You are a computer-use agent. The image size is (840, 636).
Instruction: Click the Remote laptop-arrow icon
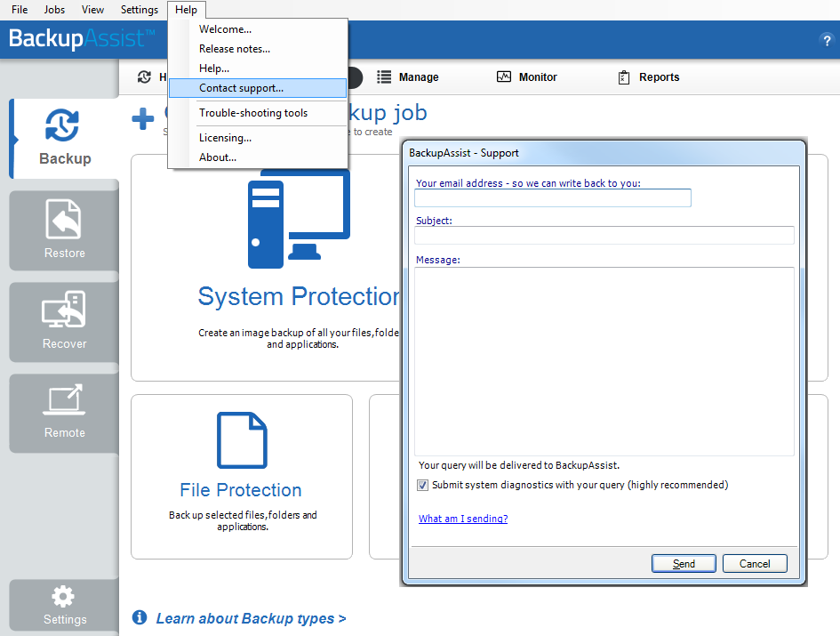64,399
